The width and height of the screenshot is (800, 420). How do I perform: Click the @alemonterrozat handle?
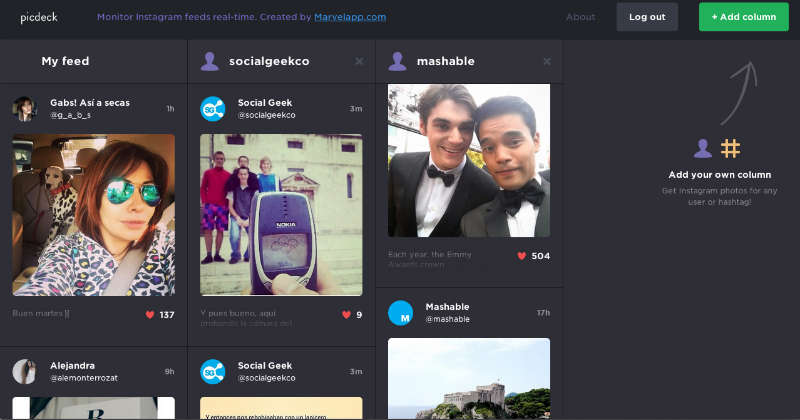pos(84,378)
